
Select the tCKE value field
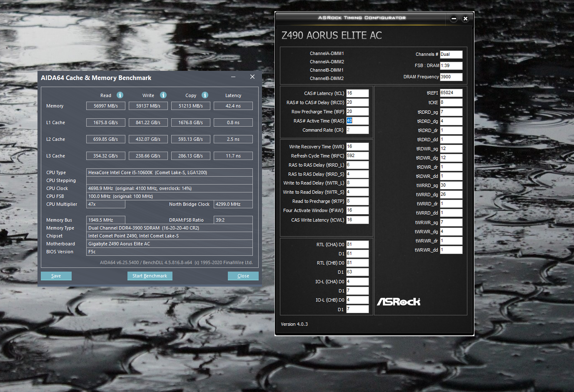(x=451, y=102)
